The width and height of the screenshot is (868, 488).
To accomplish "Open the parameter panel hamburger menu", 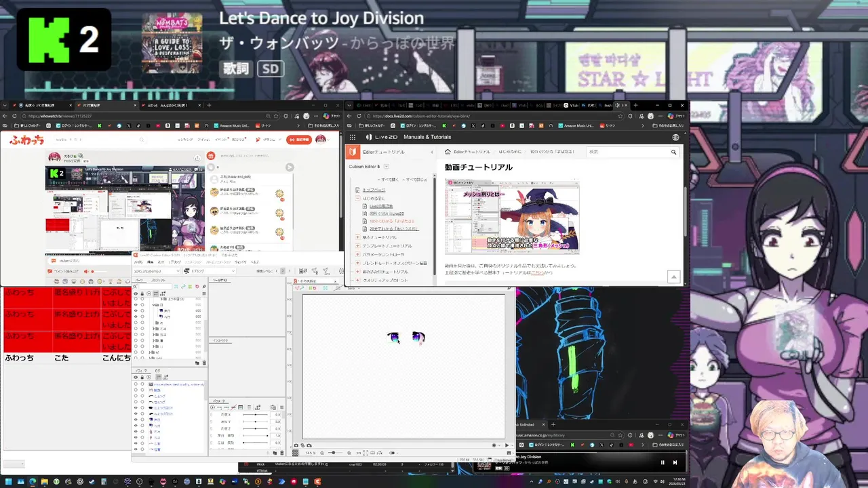I will [x=281, y=407].
